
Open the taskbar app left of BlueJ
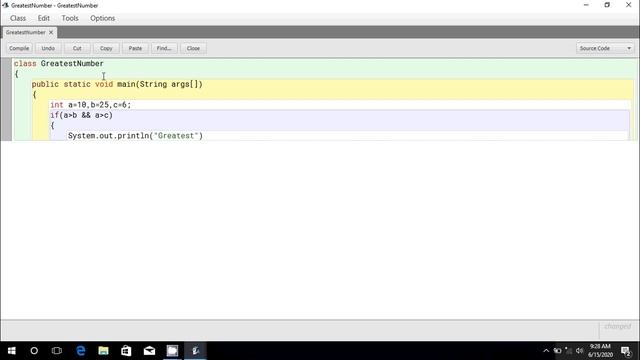(x=172, y=351)
